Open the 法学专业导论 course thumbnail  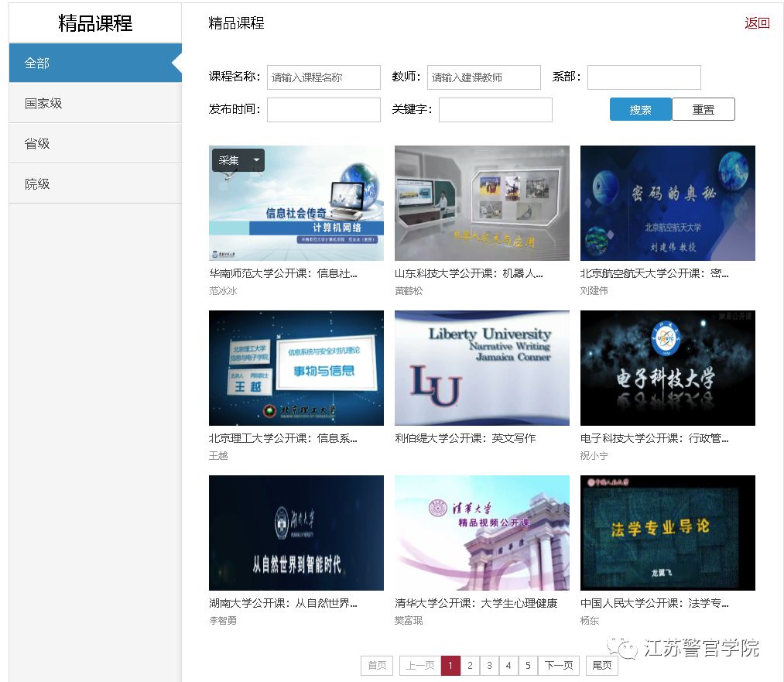pos(667,533)
